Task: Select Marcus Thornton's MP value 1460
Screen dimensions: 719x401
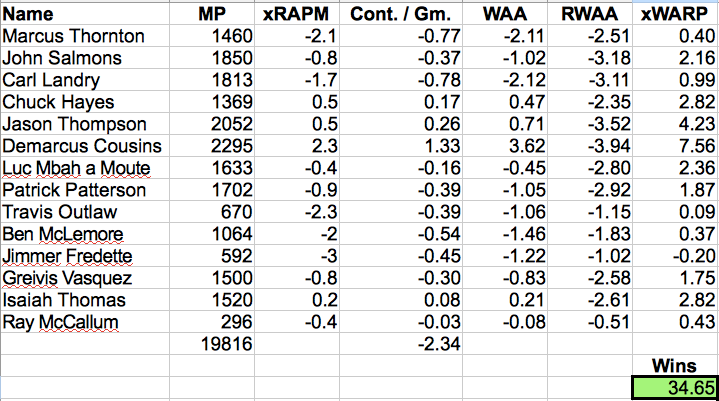Action: [212, 36]
